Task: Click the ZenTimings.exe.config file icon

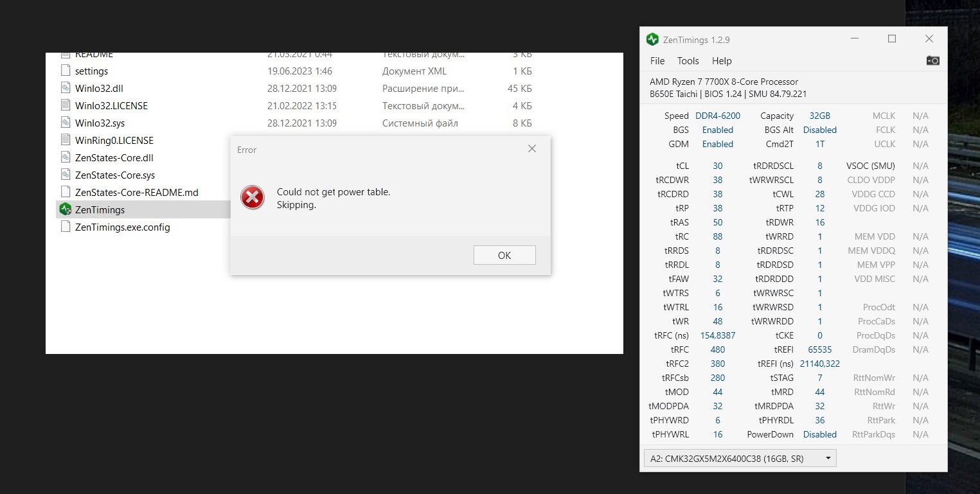Action: [x=65, y=227]
